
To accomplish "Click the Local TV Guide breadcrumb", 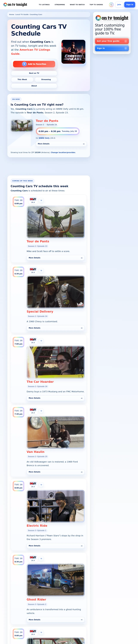I will point(22,14).
